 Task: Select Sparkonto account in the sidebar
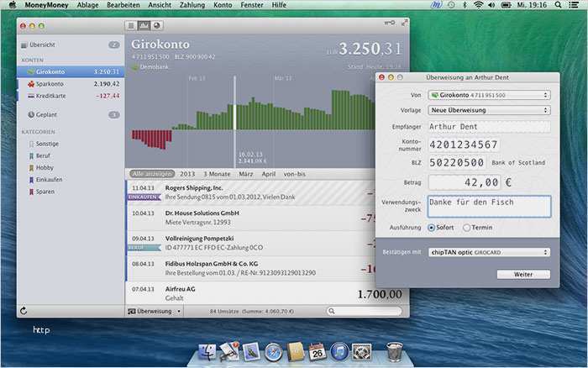[71, 84]
